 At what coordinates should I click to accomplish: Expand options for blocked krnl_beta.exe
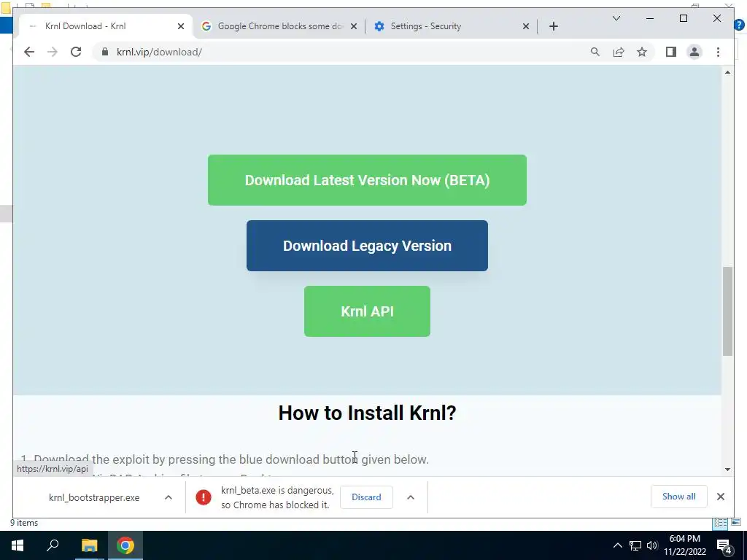click(410, 497)
